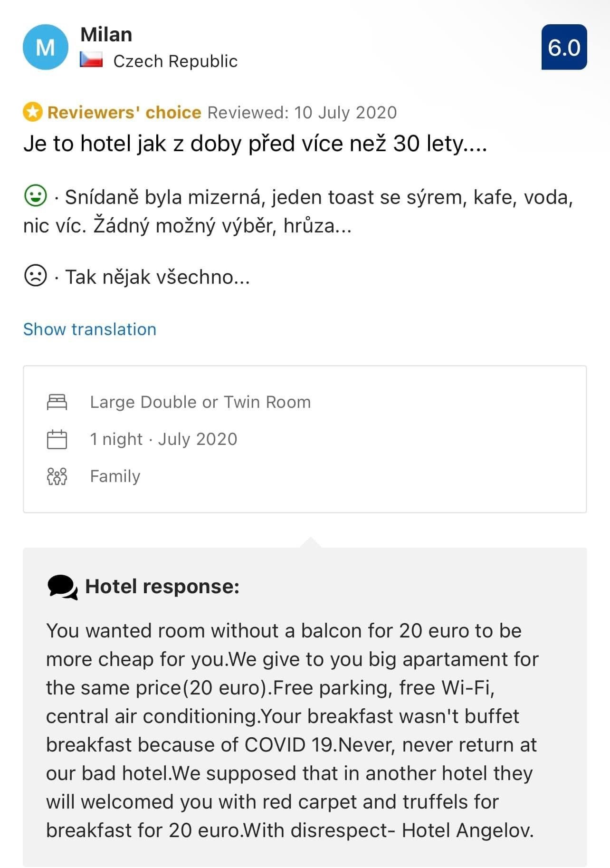
Task: Click the Reviewers' choice label
Action: [x=124, y=112]
